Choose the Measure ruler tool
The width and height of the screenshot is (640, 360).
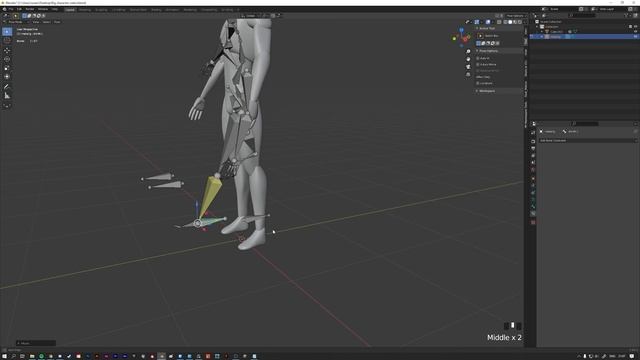point(7,96)
